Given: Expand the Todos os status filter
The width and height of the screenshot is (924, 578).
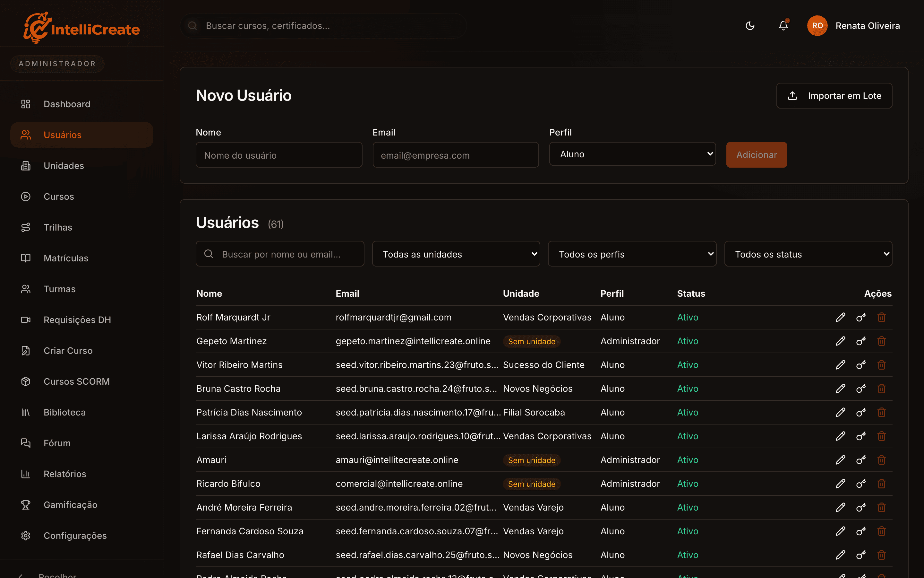Looking at the screenshot, I should [808, 254].
